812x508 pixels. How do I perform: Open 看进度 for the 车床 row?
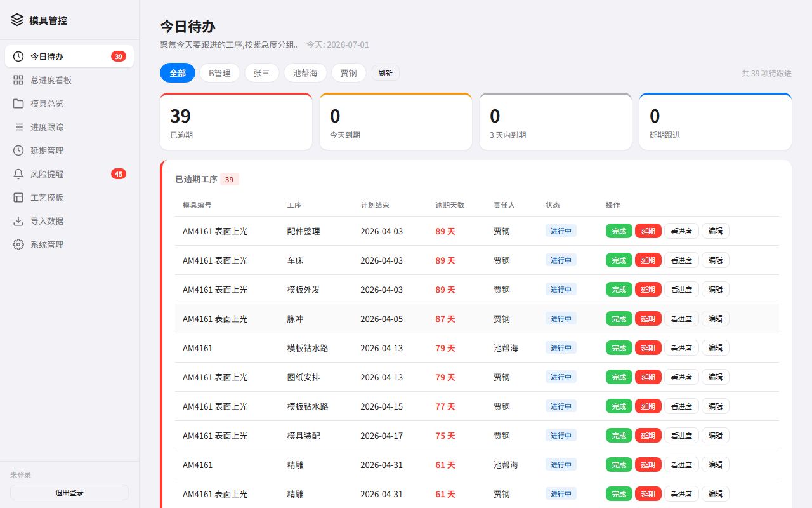pos(681,260)
